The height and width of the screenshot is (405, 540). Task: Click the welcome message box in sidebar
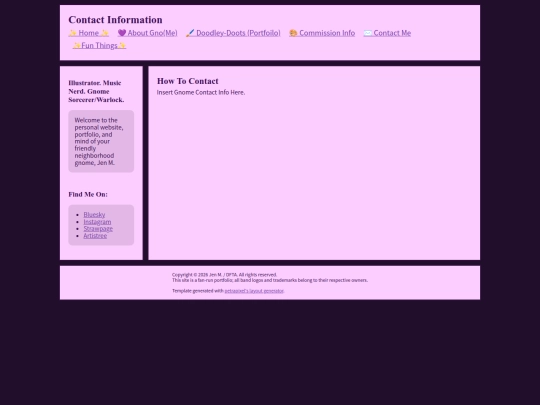(101, 141)
